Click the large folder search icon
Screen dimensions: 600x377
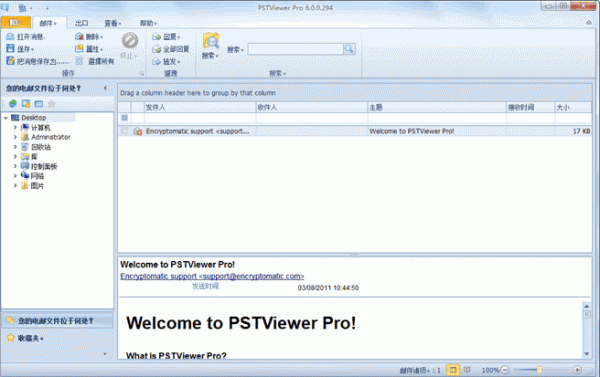coord(211,41)
